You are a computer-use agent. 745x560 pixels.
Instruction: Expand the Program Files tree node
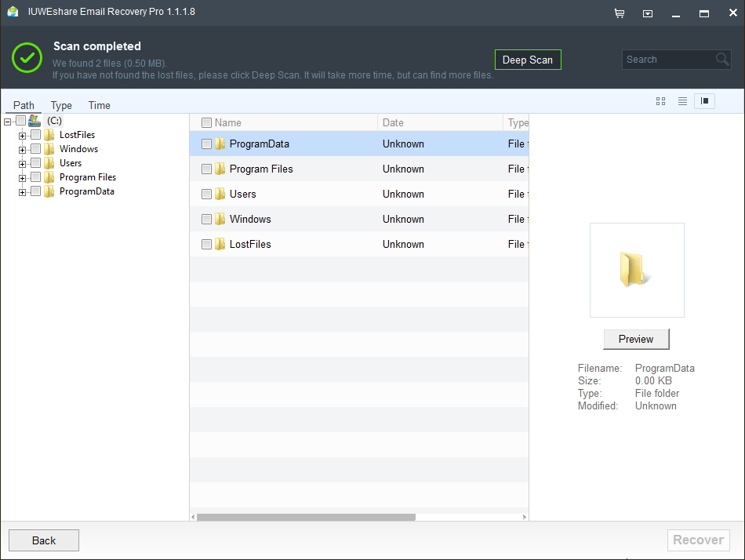click(23, 178)
